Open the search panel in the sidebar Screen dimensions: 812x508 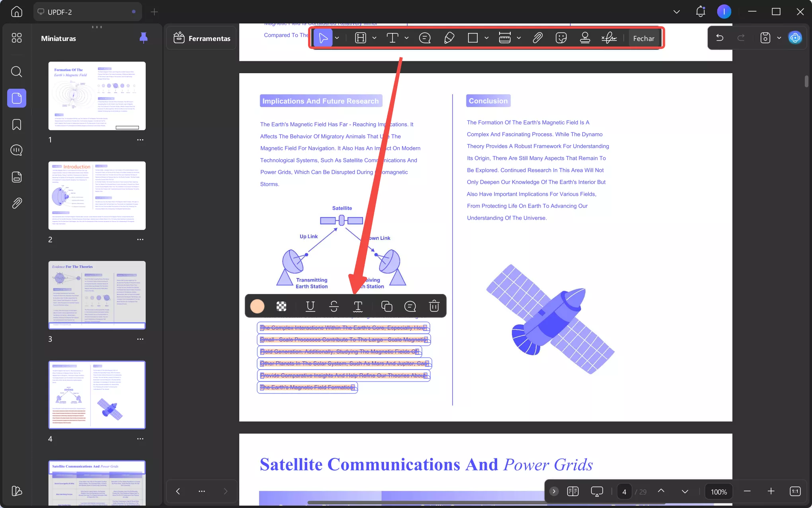pos(16,72)
